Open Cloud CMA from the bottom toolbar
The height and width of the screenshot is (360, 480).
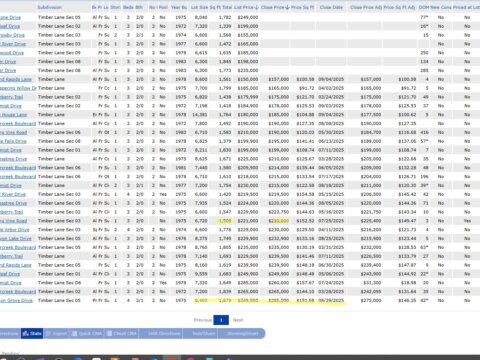click(122, 333)
